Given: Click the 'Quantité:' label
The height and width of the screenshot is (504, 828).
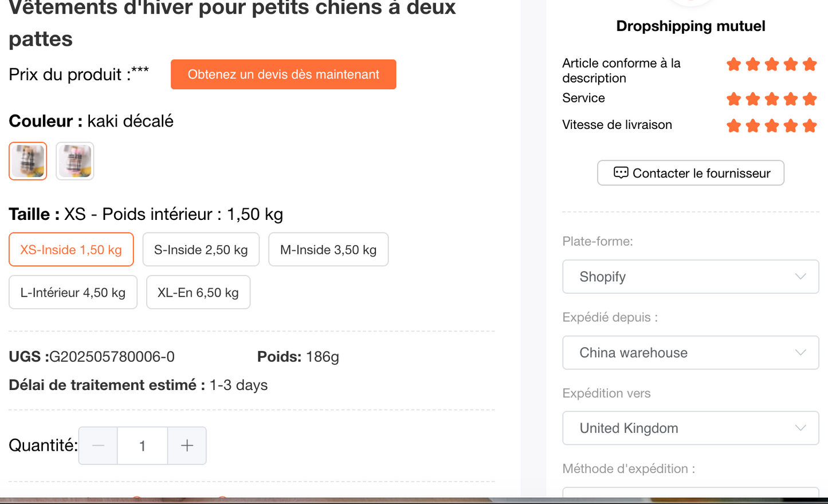Looking at the screenshot, I should 43,445.
